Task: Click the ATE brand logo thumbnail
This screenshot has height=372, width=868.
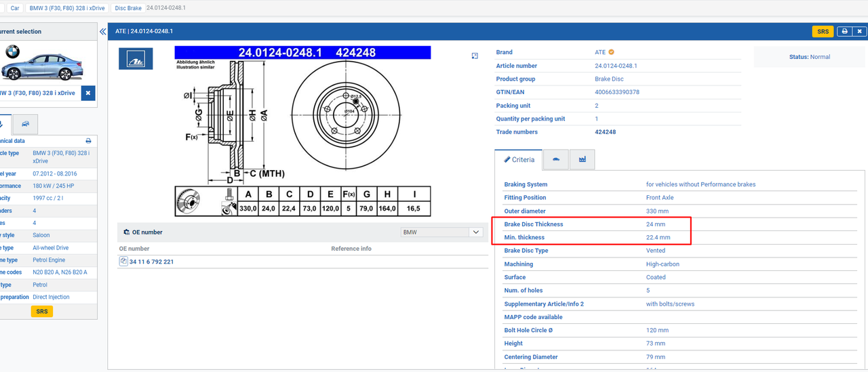Action: click(x=136, y=59)
